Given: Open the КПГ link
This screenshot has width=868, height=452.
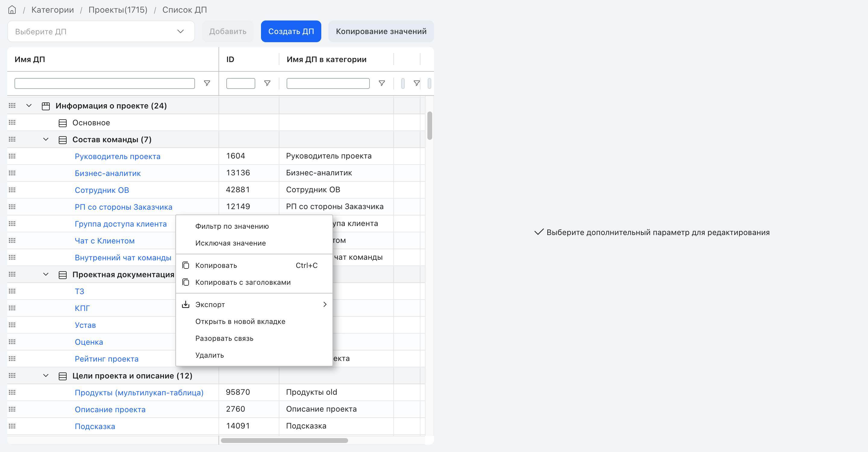Looking at the screenshot, I should click(x=82, y=308).
